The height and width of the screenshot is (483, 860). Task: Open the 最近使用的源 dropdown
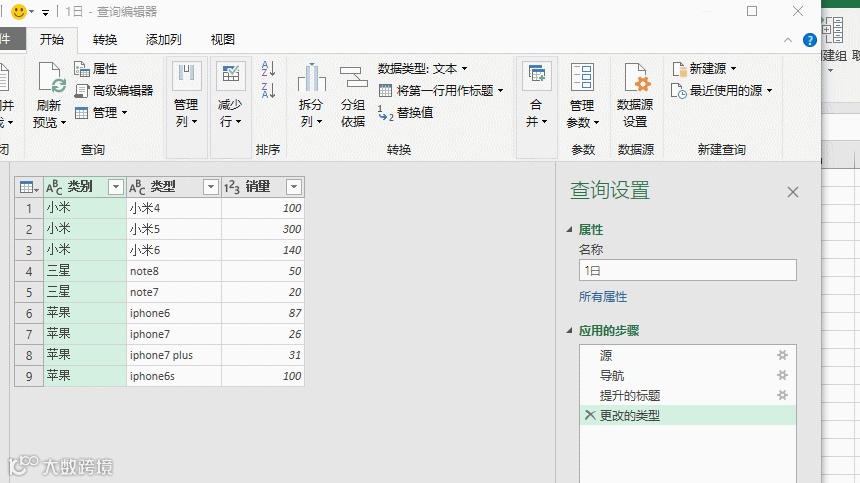click(722, 90)
